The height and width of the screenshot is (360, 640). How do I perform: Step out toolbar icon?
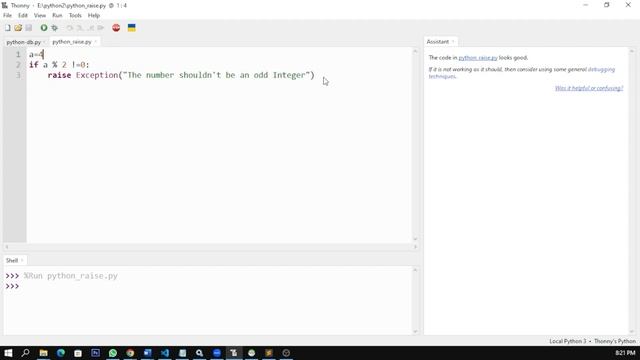(x=91, y=28)
